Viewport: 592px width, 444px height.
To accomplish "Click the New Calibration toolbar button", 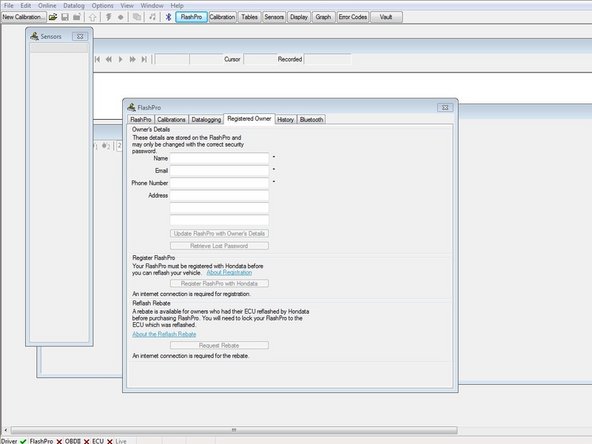I will 23,17.
